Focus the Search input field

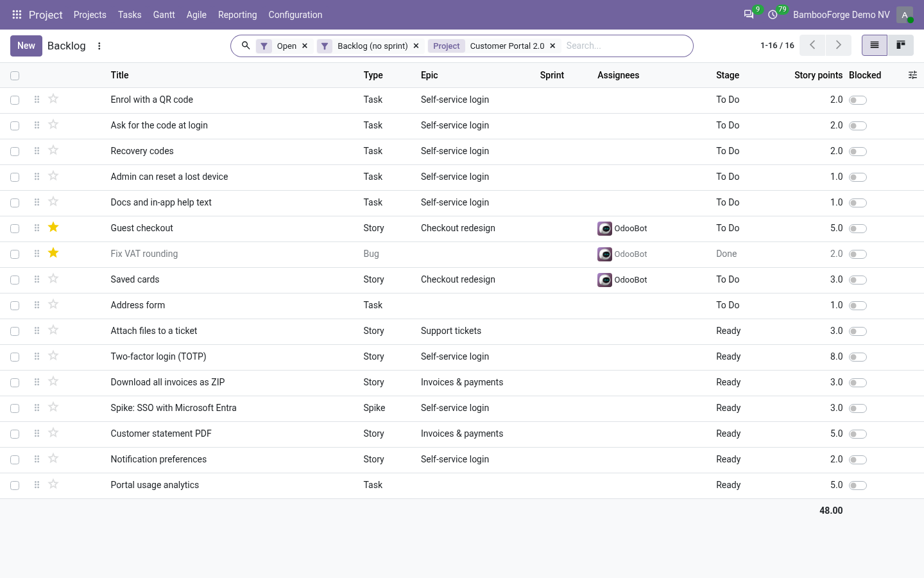[x=626, y=46]
